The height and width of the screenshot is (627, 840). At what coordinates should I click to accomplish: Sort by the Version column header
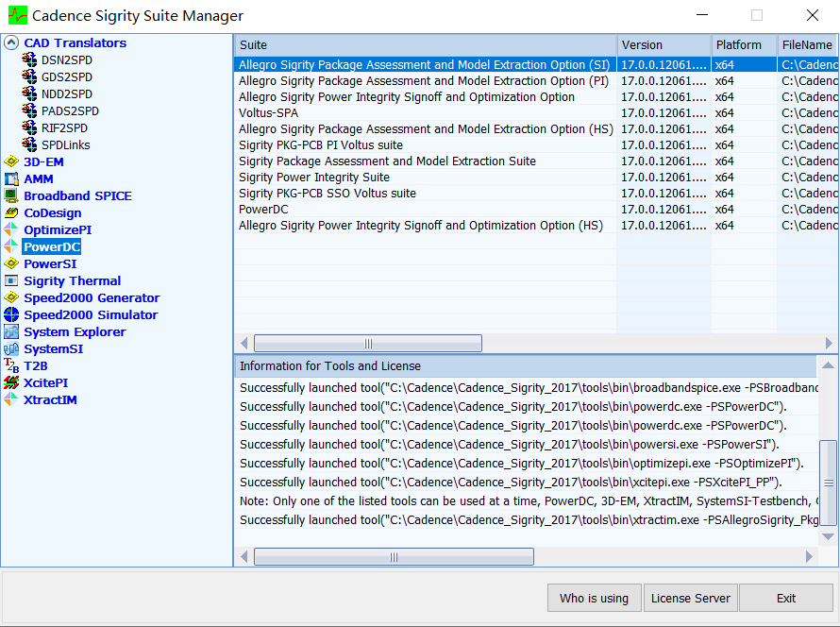tap(664, 45)
